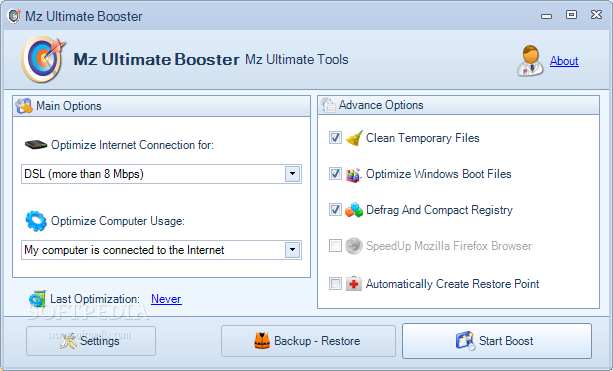Click the broom icon for Clean Temporary Files

(354, 138)
